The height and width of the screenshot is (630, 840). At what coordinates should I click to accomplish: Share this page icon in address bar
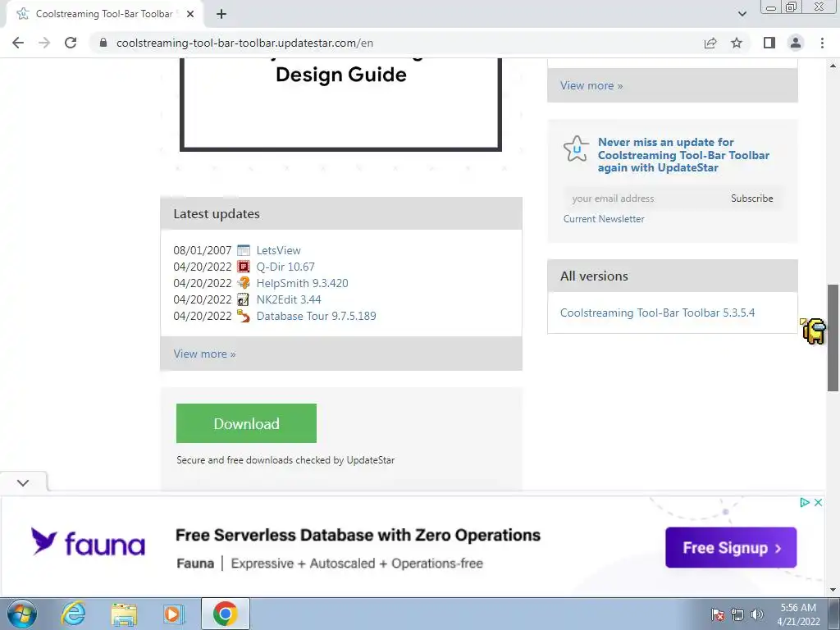710,43
